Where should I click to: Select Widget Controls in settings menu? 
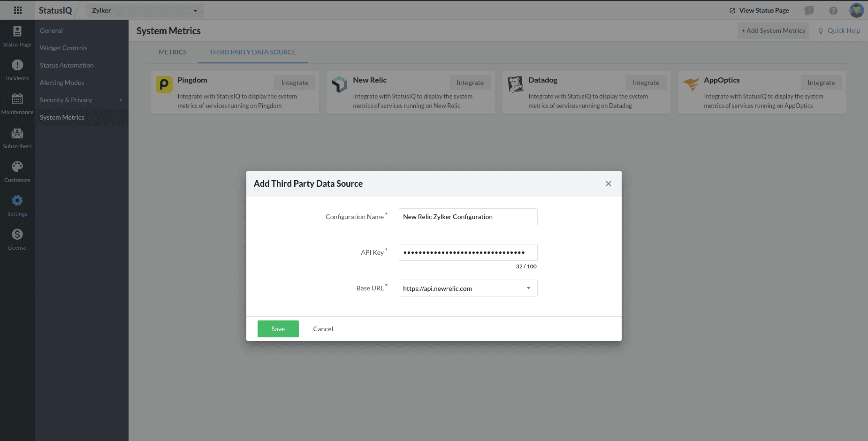(x=64, y=48)
